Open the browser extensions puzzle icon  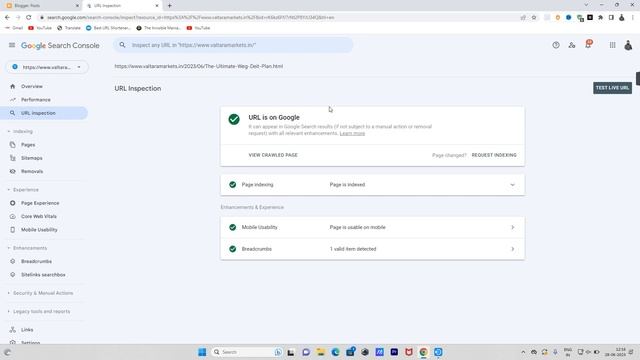600,18
